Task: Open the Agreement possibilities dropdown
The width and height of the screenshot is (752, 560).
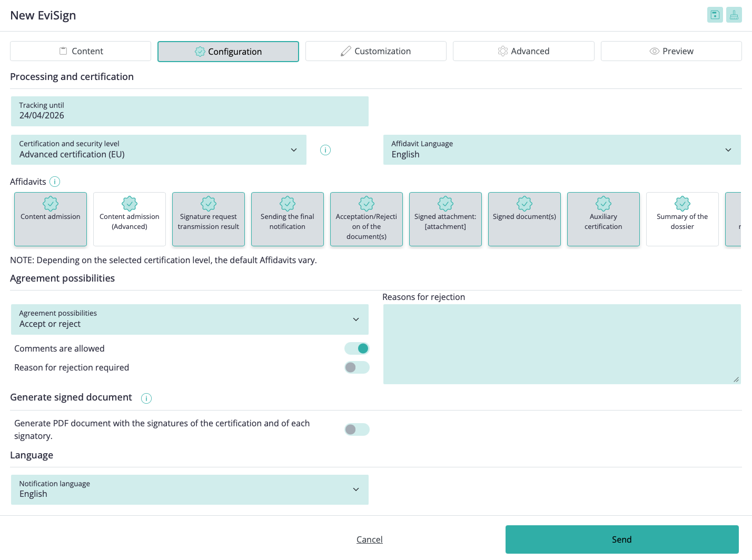Action: tap(190, 319)
